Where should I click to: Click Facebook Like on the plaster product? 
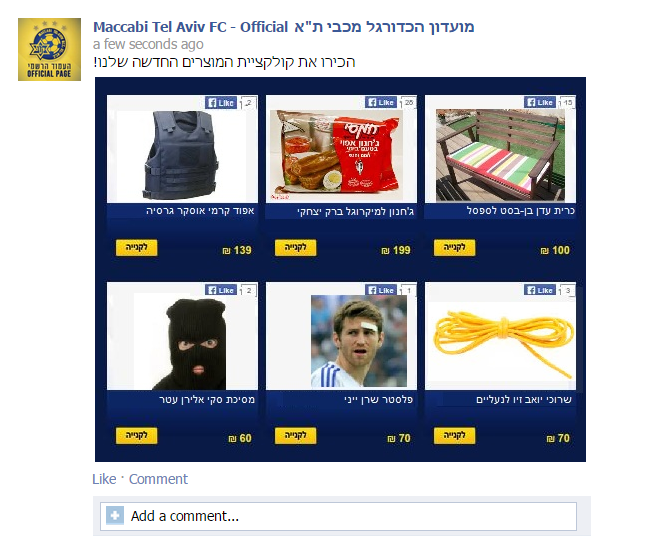[x=381, y=290]
